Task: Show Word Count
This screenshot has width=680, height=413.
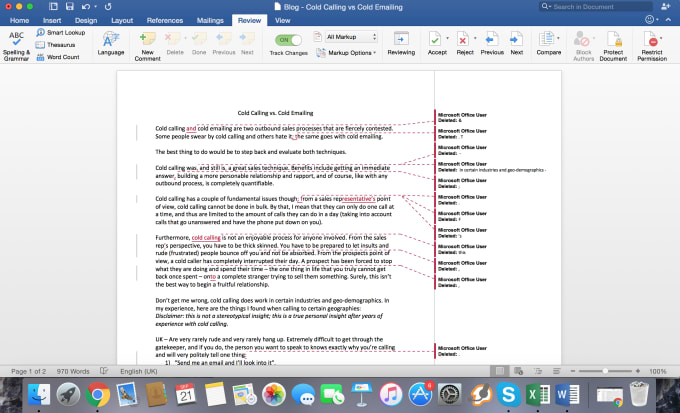Action: pos(58,57)
